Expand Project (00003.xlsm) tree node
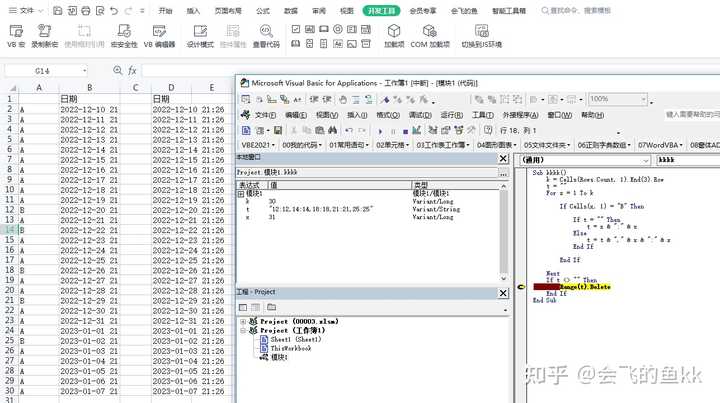Image resolution: width=720 pixels, height=403 pixels. (x=243, y=321)
